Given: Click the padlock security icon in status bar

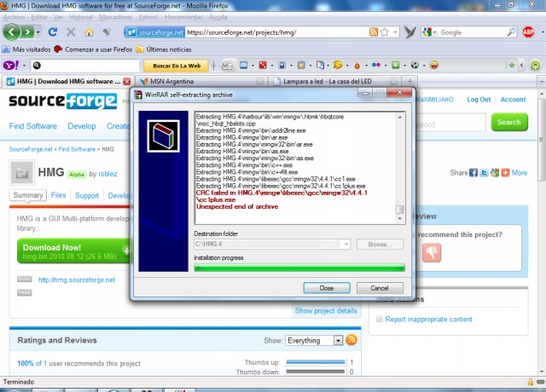Looking at the screenshot, I should pyautogui.click(x=531, y=382).
